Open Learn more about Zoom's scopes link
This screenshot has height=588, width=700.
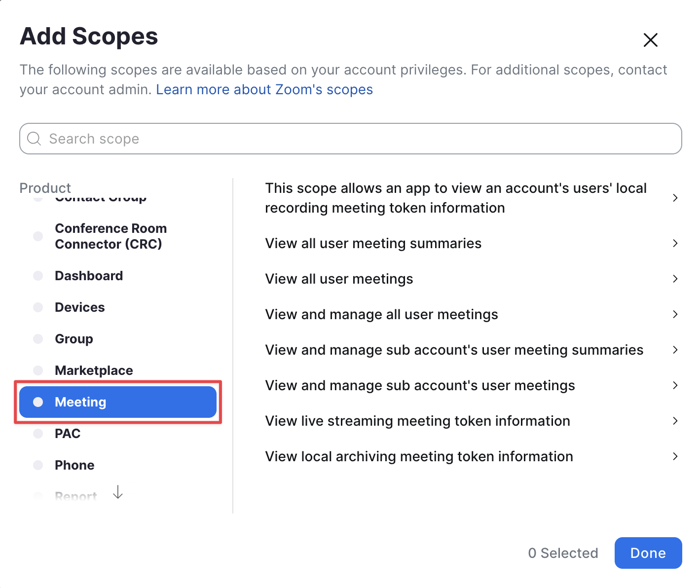[264, 89]
